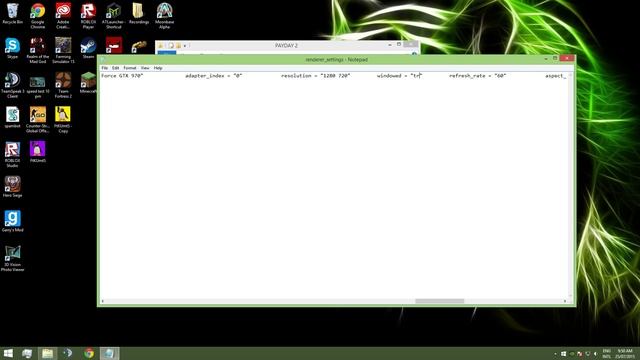Click the 'resolution = "1280 720"' text
Image resolution: width=640 pixels, height=360 pixels.
coord(316,76)
